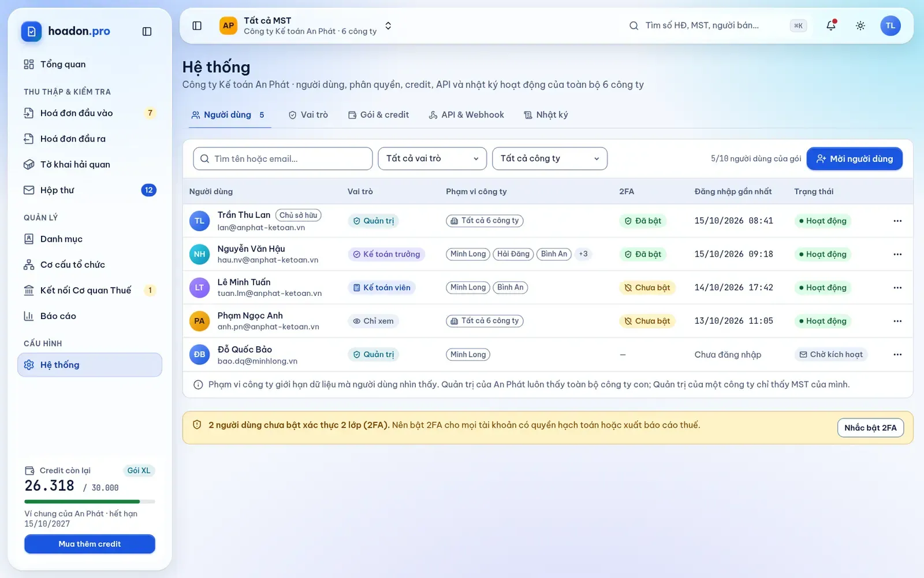Open the TL user avatar menu
Image resolution: width=924 pixels, height=578 pixels.
tap(891, 25)
